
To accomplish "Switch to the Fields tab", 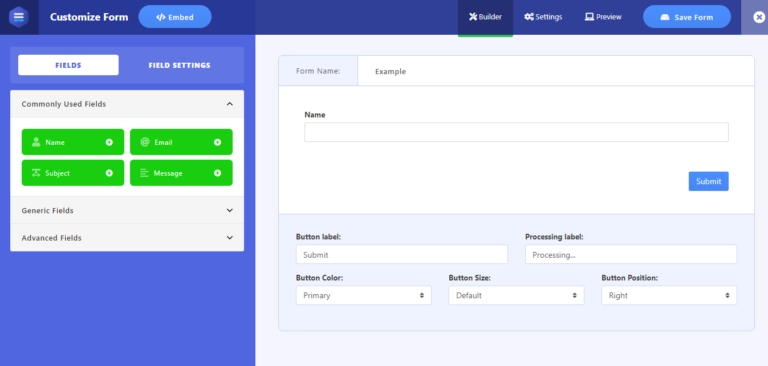I will (x=68, y=65).
